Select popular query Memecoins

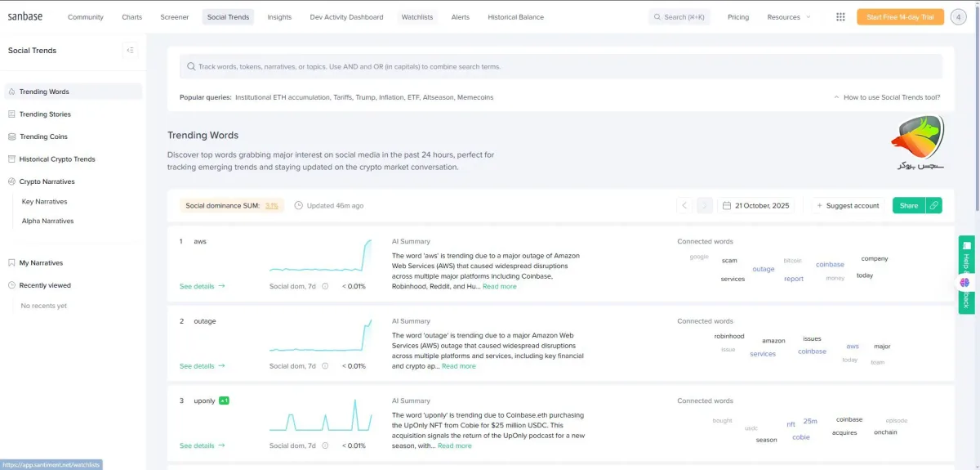point(474,97)
